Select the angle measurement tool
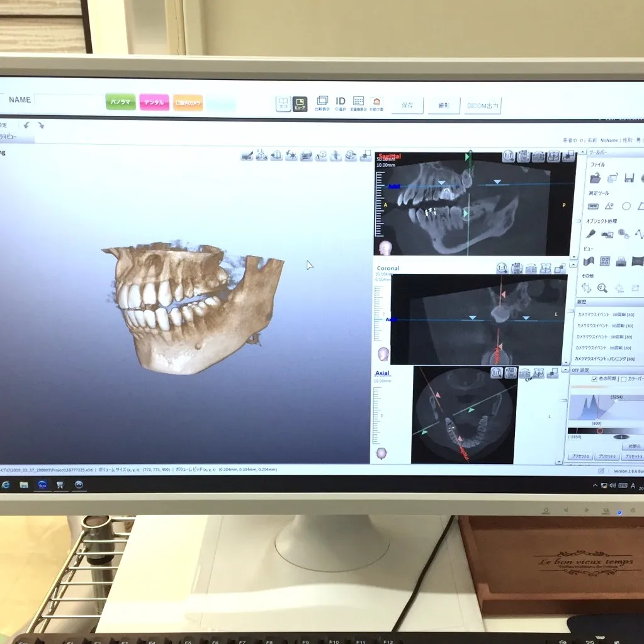Image resolution: width=644 pixels, height=644 pixels. pyautogui.click(x=609, y=206)
